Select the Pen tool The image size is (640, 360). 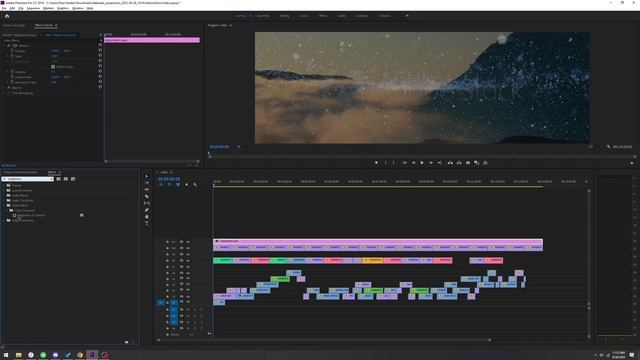tap(147, 210)
